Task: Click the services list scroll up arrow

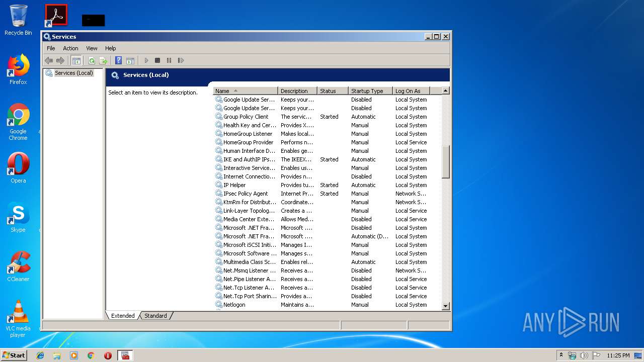Action: 445,90
